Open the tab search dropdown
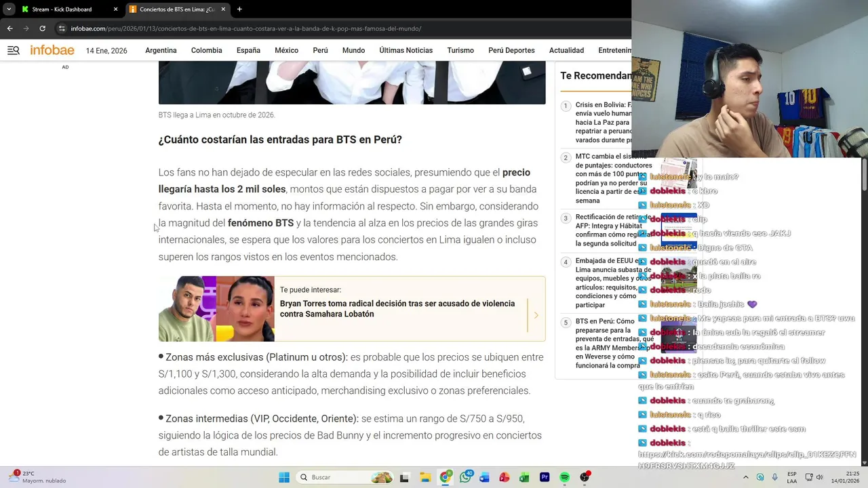Image resolution: width=868 pixels, height=488 pixels. tap(8, 9)
